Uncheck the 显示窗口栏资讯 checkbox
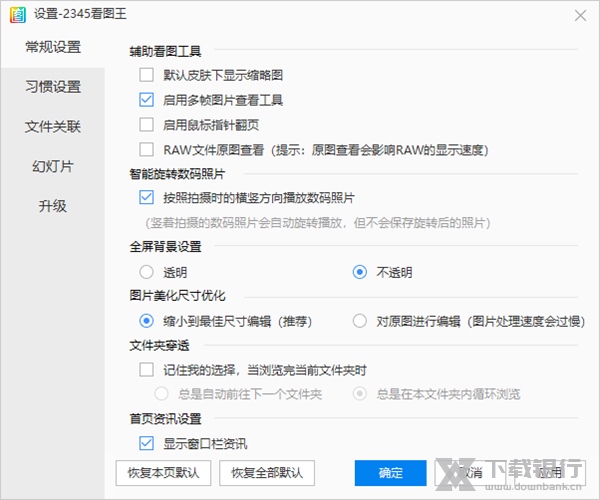 click(147, 443)
